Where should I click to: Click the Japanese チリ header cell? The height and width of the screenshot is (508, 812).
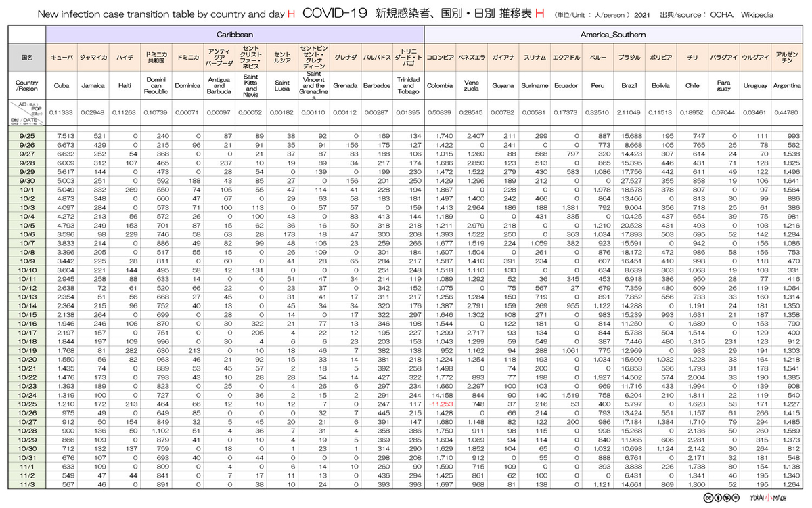pos(692,58)
